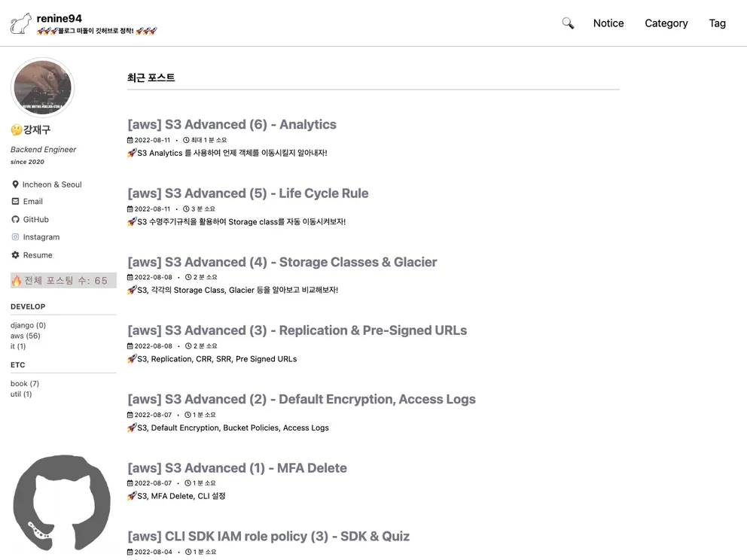The image size is (747, 560).
Task: Open the Notice menu item
Action: click(608, 23)
